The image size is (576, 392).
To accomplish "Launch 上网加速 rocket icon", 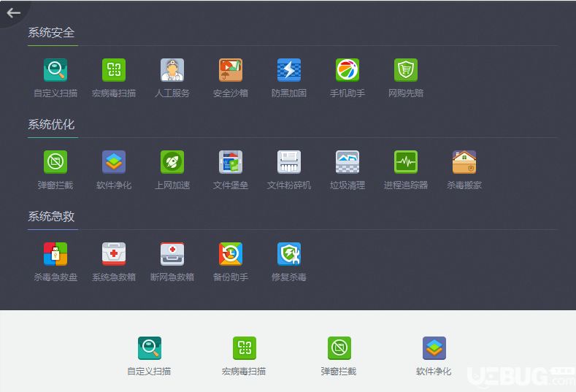I will [x=172, y=161].
